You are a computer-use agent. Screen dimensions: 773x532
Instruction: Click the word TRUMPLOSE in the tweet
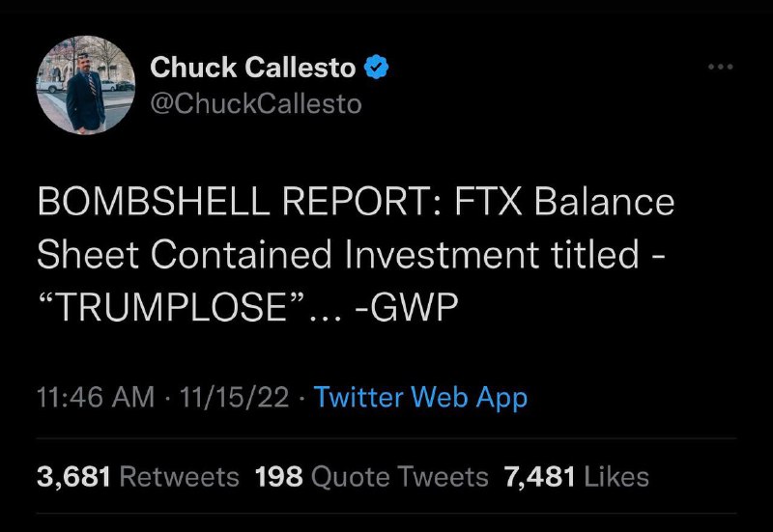tap(171, 306)
